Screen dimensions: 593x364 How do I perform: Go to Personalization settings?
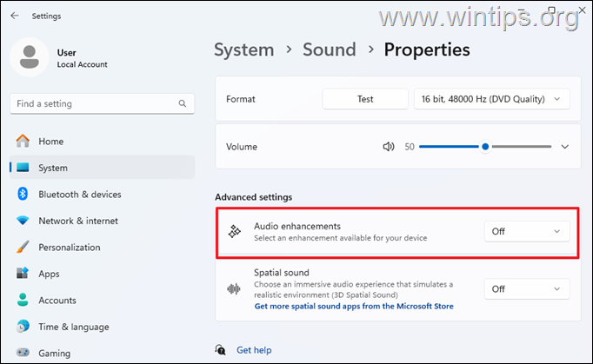click(x=70, y=248)
